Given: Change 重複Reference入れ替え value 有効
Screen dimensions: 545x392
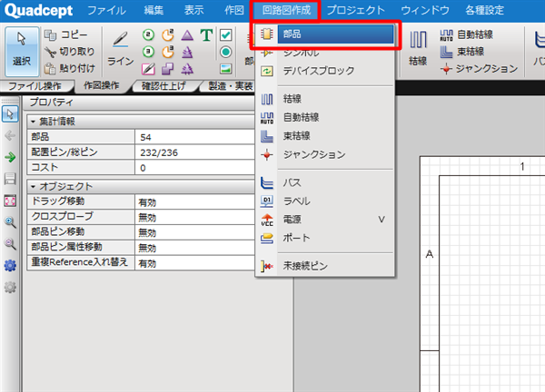Looking at the screenshot, I should pyautogui.click(x=194, y=263).
